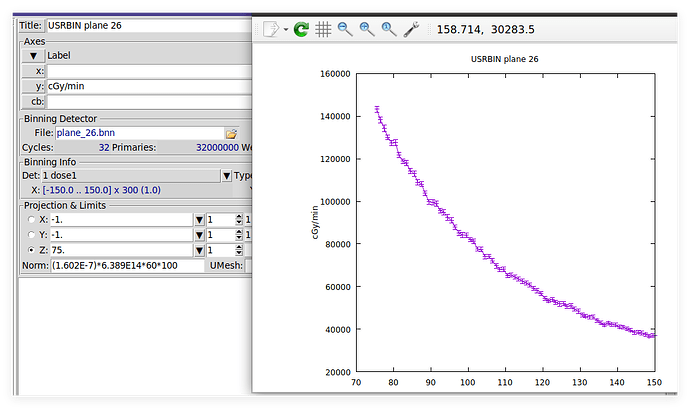
Task: Click the replot refresh icon in plot toolbar
Action: point(301,29)
